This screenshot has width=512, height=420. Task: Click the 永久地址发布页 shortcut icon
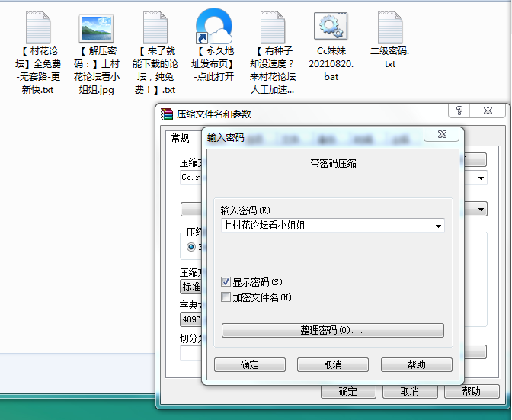pos(213,27)
